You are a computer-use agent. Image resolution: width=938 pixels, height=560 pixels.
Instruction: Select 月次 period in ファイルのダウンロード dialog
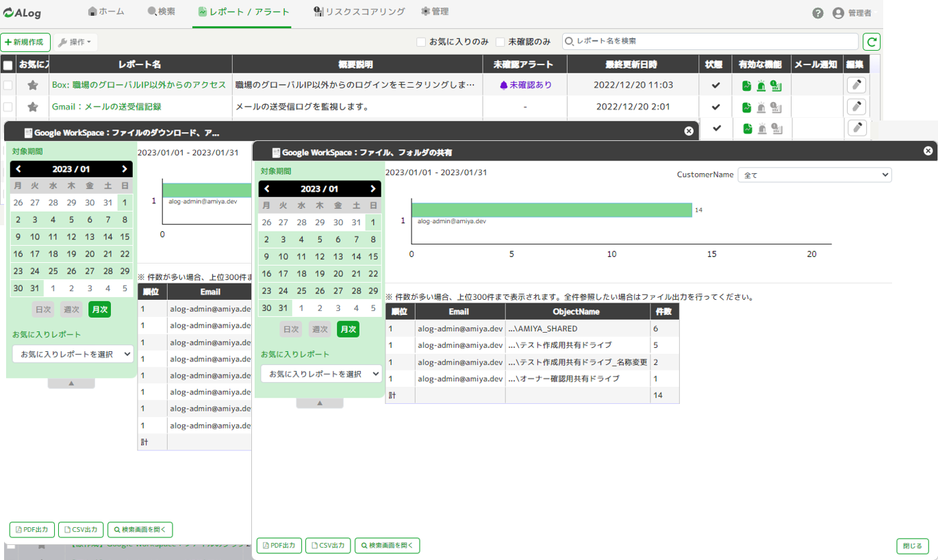pos(99,309)
